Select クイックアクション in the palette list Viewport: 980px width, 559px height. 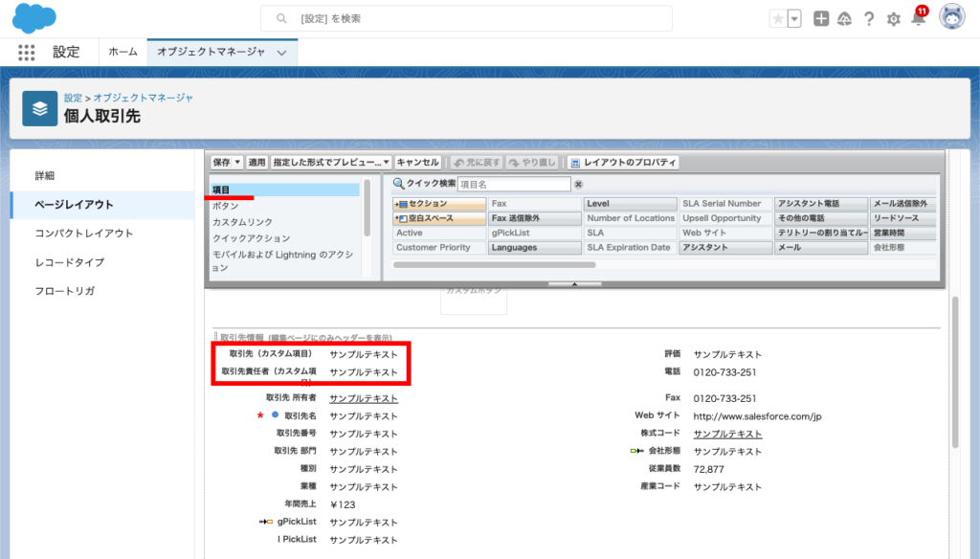[251, 237]
